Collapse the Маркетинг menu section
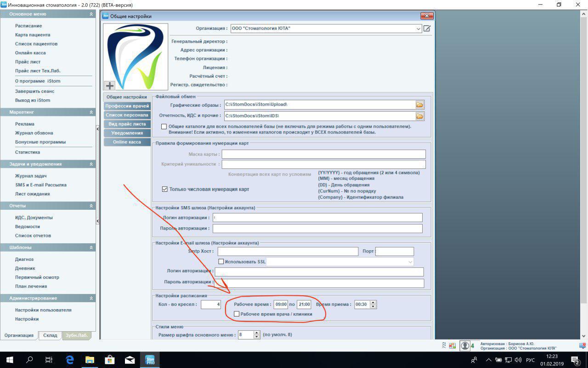588x368 pixels. [91, 112]
